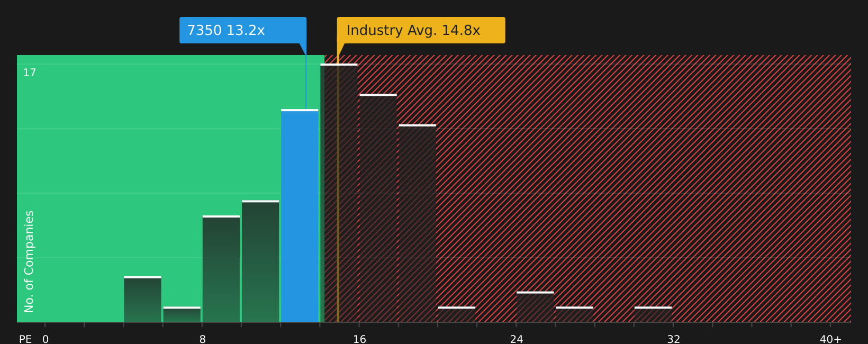
Task: Click the 40+ axis label
Action: pyautogui.click(x=830, y=339)
